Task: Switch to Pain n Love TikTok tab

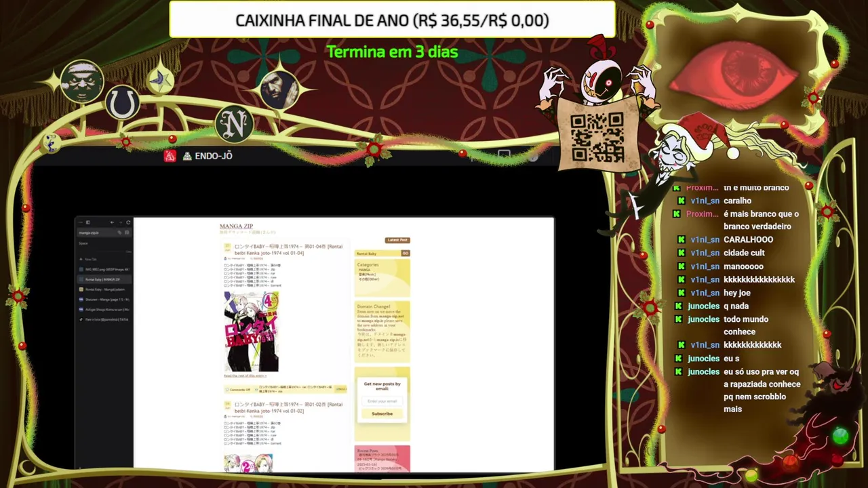Action: [x=104, y=319]
